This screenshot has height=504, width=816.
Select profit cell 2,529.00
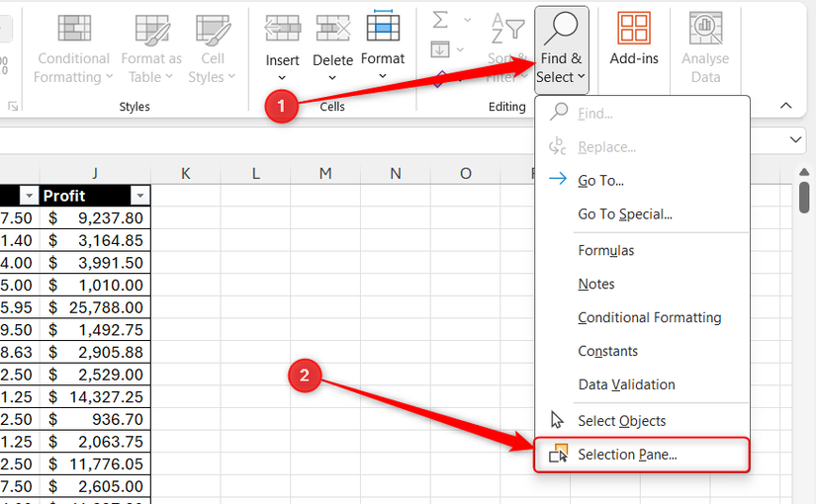coord(95,375)
